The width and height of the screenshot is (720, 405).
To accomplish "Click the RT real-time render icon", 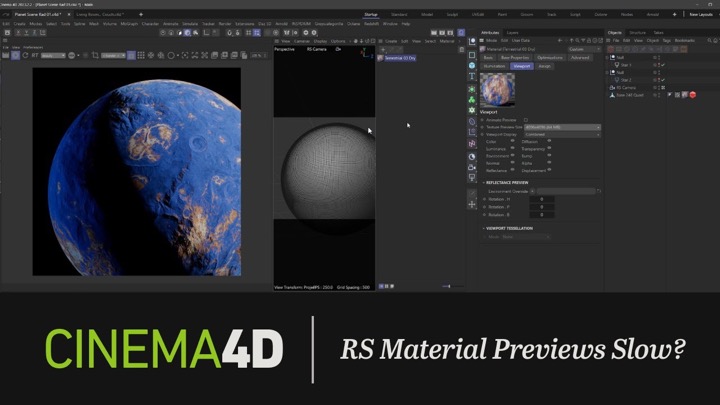I will pyautogui.click(x=35, y=55).
